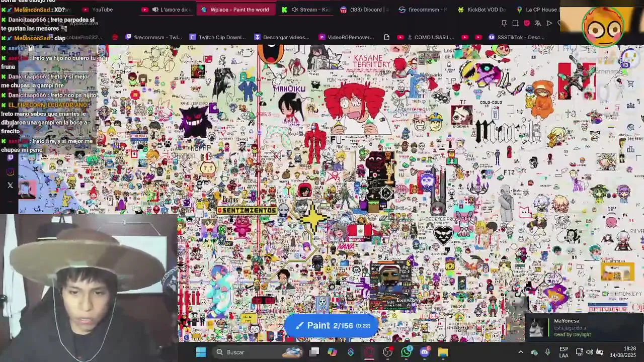The width and height of the screenshot is (644, 362).
Task: Mute audio on the L'amore dic tab
Action: [x=155, y=10]
